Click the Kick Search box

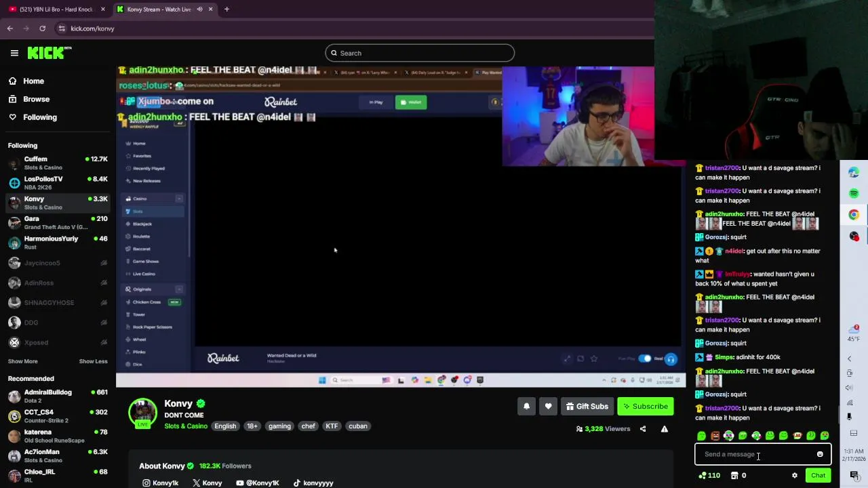pos(420,53)
